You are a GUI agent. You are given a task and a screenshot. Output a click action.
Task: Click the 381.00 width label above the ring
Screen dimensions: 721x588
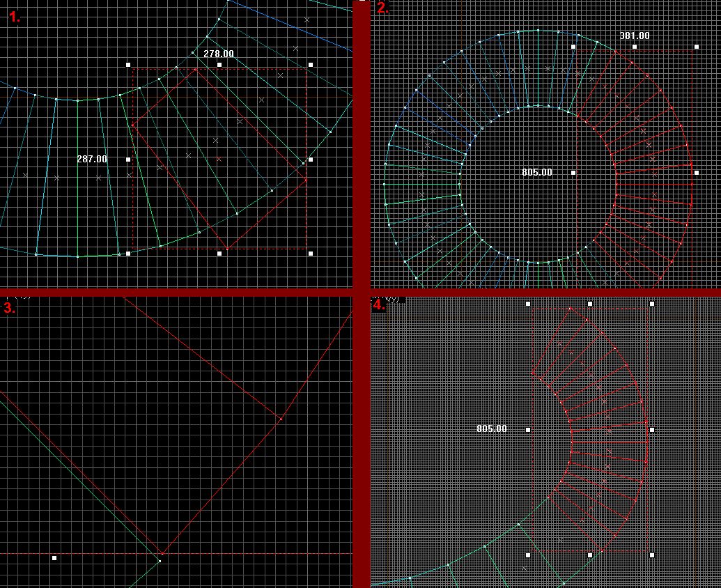(x=635, y=36)
